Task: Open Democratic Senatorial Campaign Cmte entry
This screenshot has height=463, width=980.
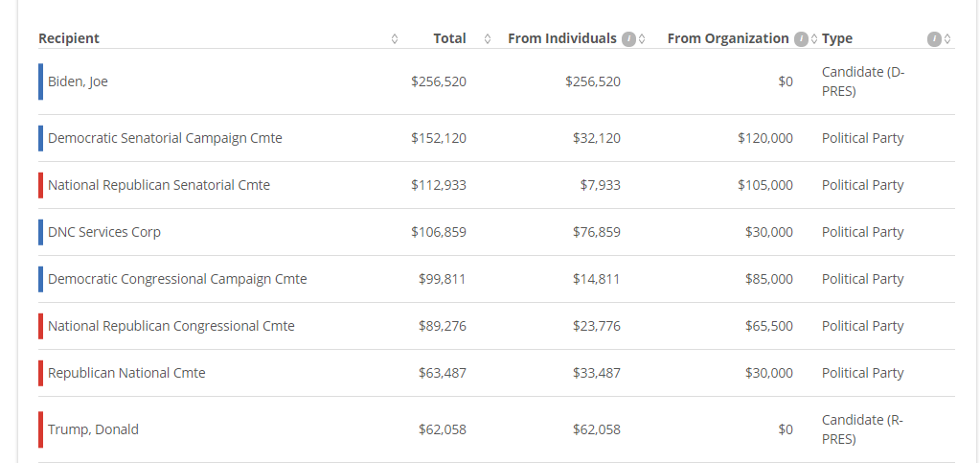Action: tap(165, 138)
